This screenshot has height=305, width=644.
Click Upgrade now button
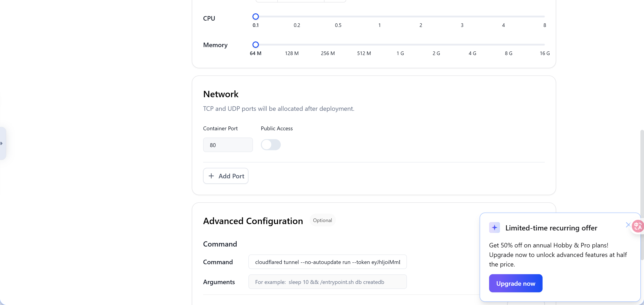point(516,283)
